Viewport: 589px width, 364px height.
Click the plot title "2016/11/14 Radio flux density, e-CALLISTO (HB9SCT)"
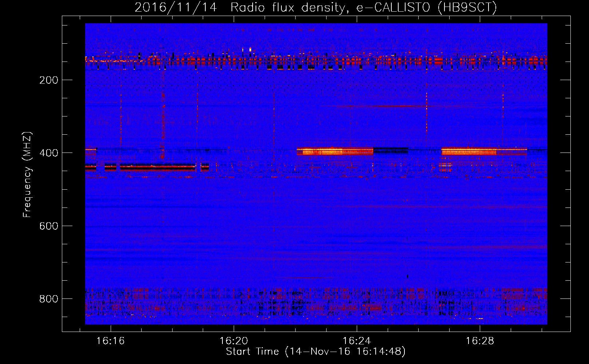pyautogui.click(x=316, y=7)
